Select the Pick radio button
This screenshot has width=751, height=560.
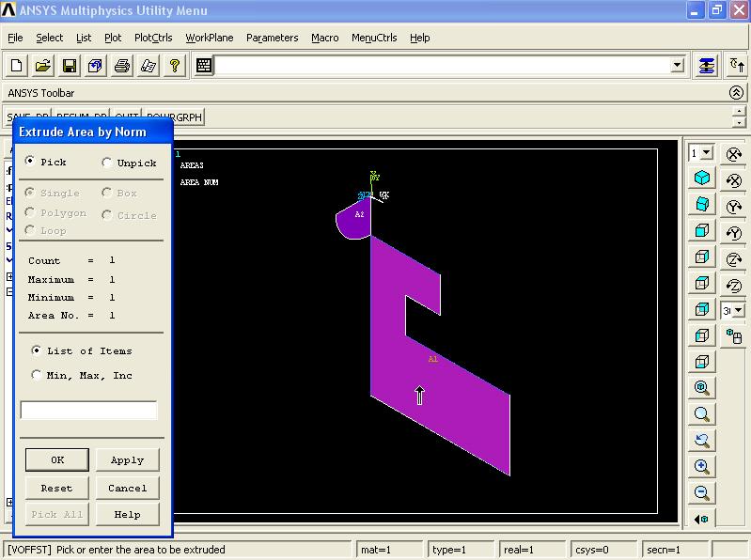[x=30, y=162]
